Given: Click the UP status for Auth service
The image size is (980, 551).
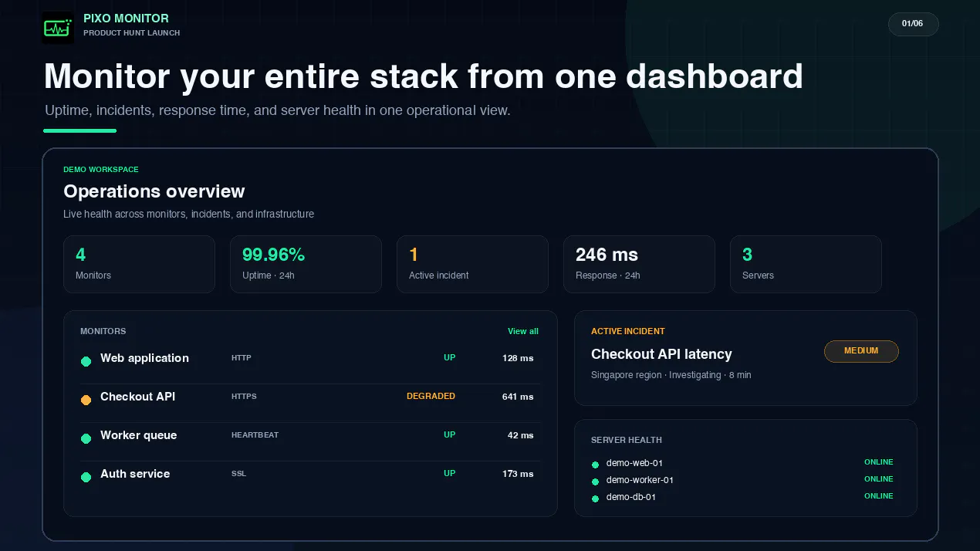Looking at the screenshot, I should pyautogui.click(x=449, y=473).
